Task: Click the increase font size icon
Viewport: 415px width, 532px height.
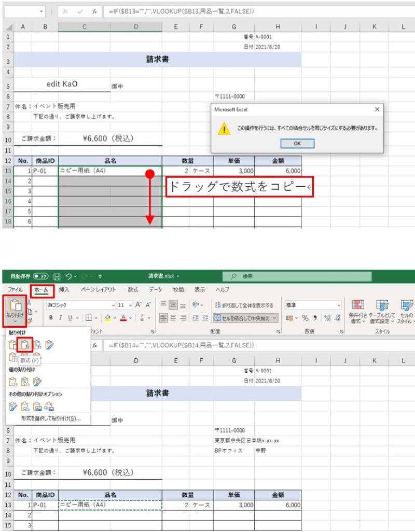Action: [138, 305]
